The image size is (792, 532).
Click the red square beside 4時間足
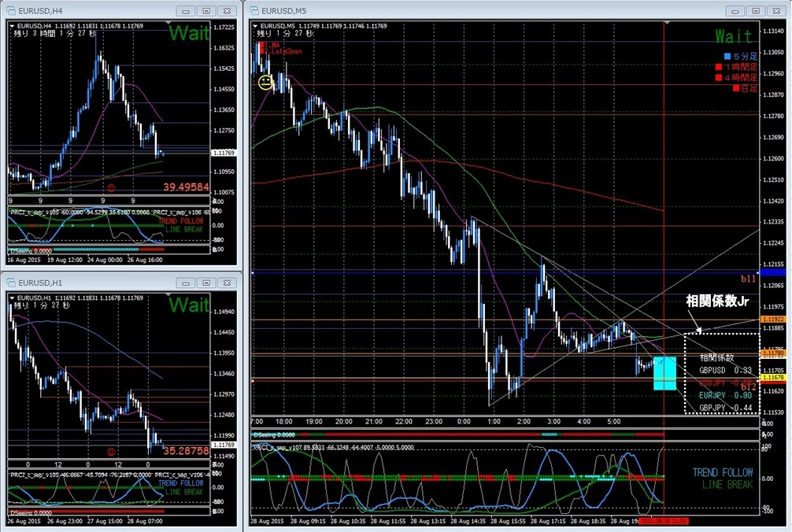[x=719, y=77]
